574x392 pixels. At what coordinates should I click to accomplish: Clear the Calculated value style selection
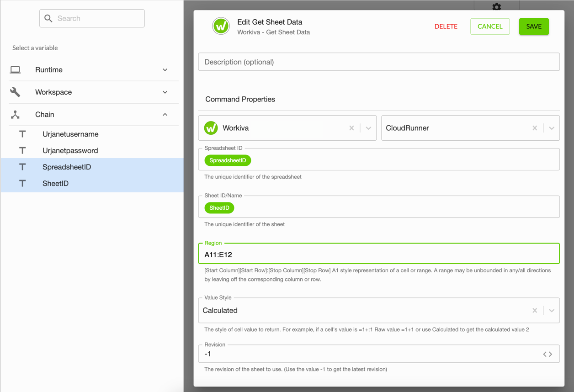[535, 311]
